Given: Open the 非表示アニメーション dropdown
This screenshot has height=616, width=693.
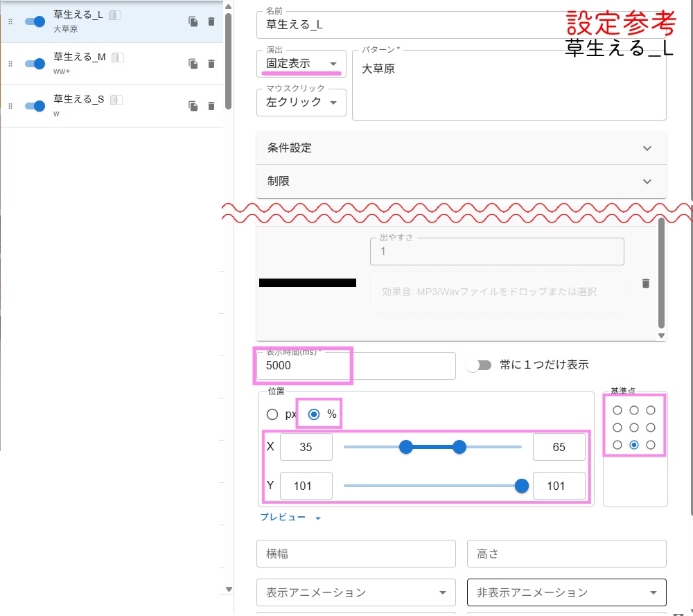Looking at the screenshot, I should point(567,592).
